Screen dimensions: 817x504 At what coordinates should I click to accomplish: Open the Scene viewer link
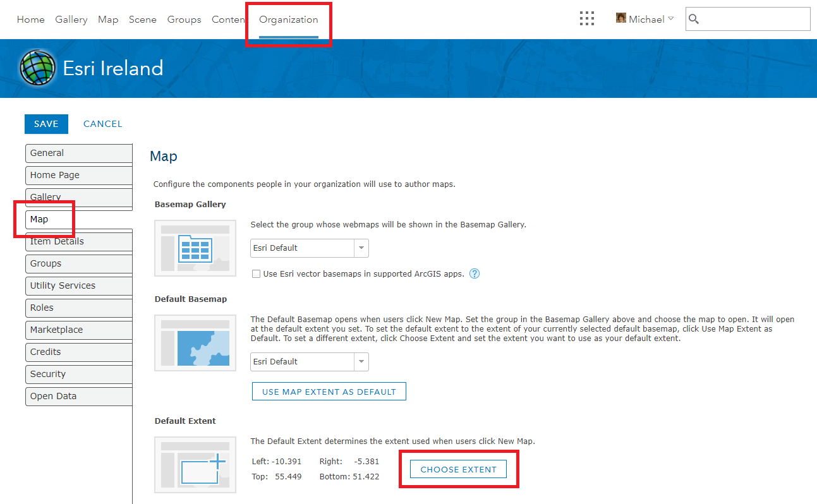tap(143, 20)
